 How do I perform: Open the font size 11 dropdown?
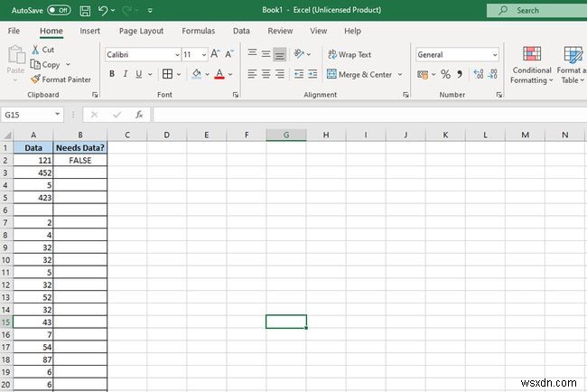pos(204,55)
